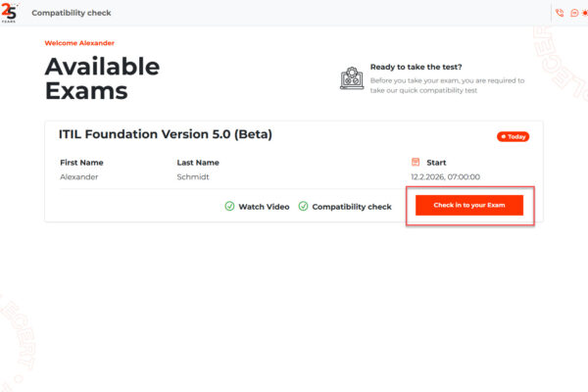
Task: Click the start time 12.2.2026, 07:00:00
Action: pyautogui.click(x=446, y=176)
